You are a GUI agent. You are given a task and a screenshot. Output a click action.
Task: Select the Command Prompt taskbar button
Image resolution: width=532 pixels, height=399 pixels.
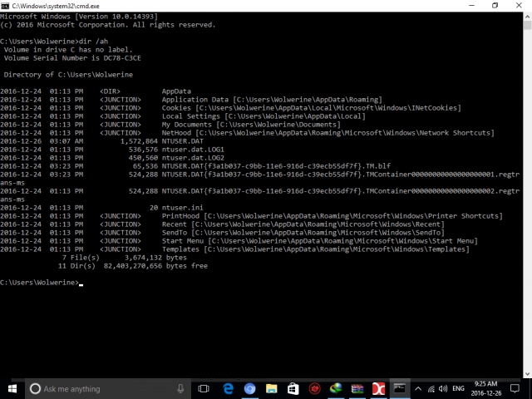(401, 388)
